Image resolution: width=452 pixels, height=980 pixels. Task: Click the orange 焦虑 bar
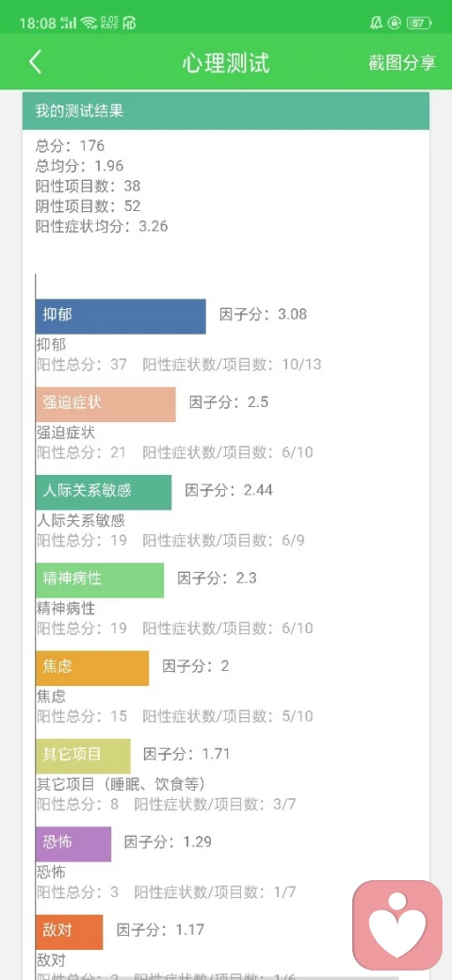pyautogui.click(x=92, y=668)
